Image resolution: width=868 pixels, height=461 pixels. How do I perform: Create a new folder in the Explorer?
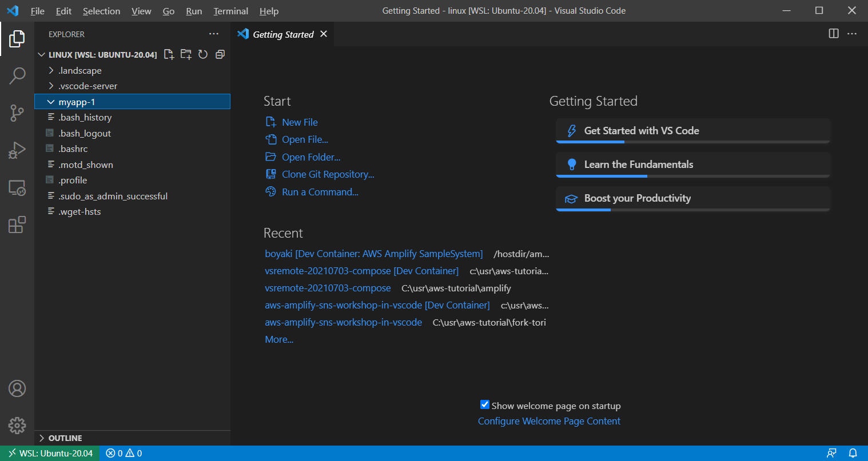point(186,54)
